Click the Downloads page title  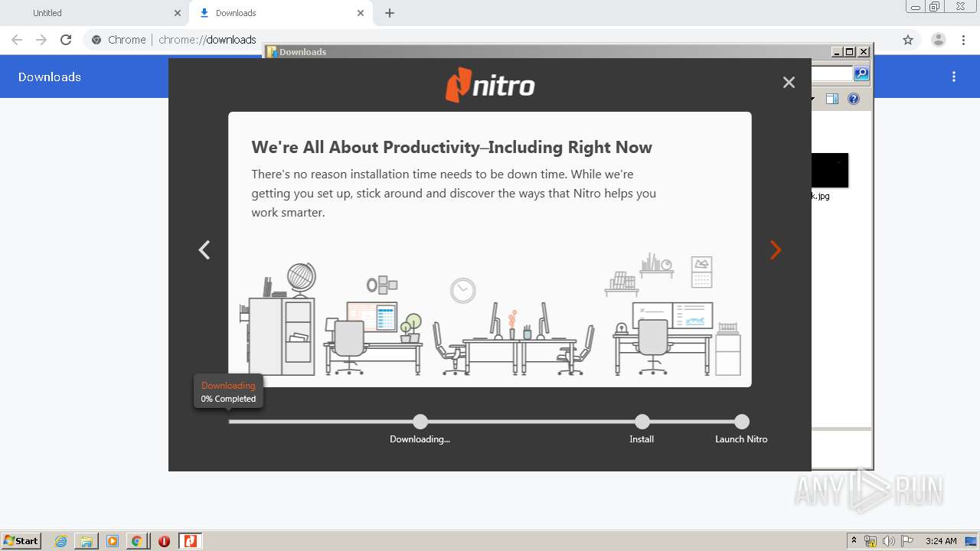point(50,77)
